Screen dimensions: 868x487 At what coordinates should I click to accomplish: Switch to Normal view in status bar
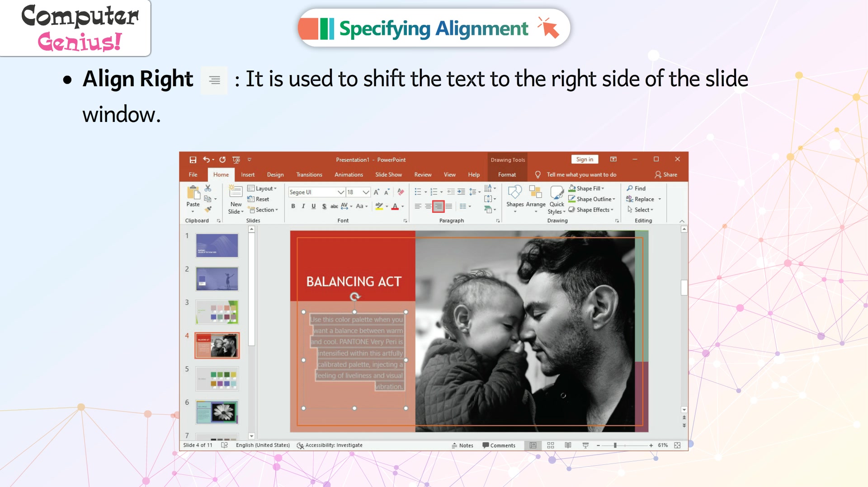(x=533, y=445)
